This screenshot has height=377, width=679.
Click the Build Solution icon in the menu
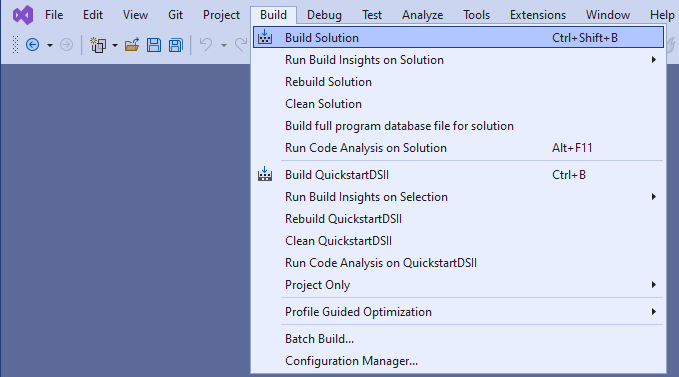click(265, 38)
